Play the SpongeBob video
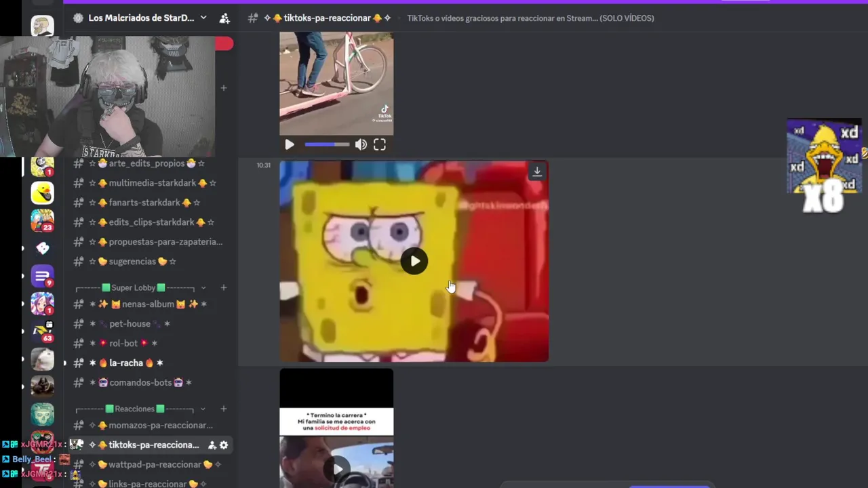 414,262
